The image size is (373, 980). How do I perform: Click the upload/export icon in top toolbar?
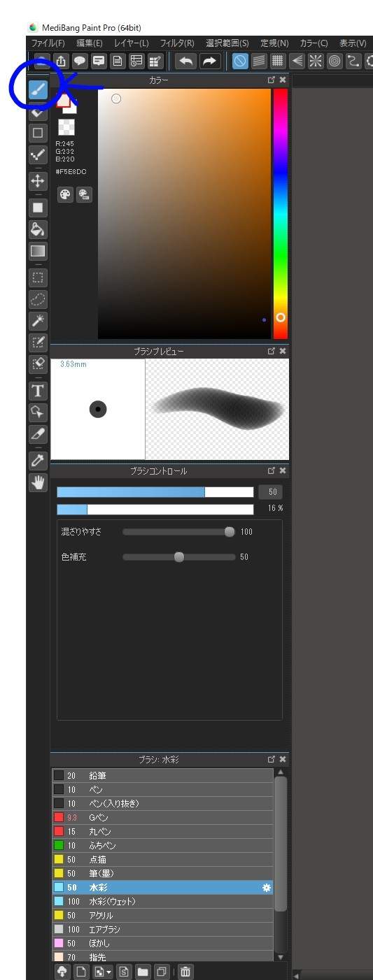61,61
